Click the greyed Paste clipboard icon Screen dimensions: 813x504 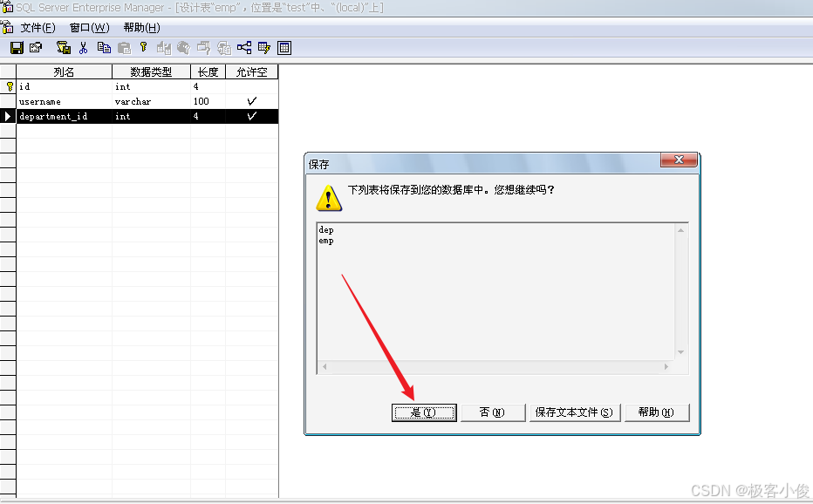coord(124,48)
